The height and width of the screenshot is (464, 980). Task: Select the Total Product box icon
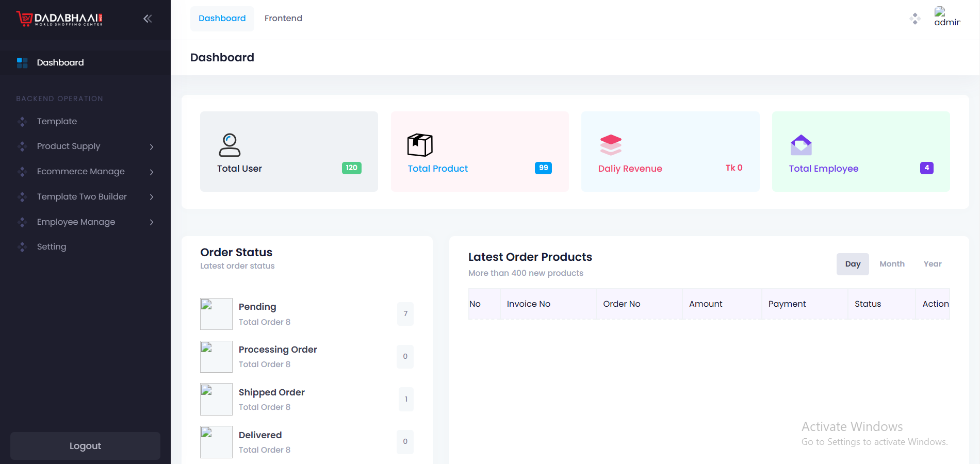tap(420, 145)
